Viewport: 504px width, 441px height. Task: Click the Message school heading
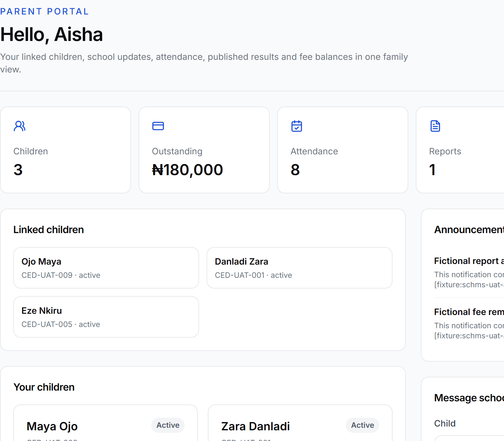[469, 398]
